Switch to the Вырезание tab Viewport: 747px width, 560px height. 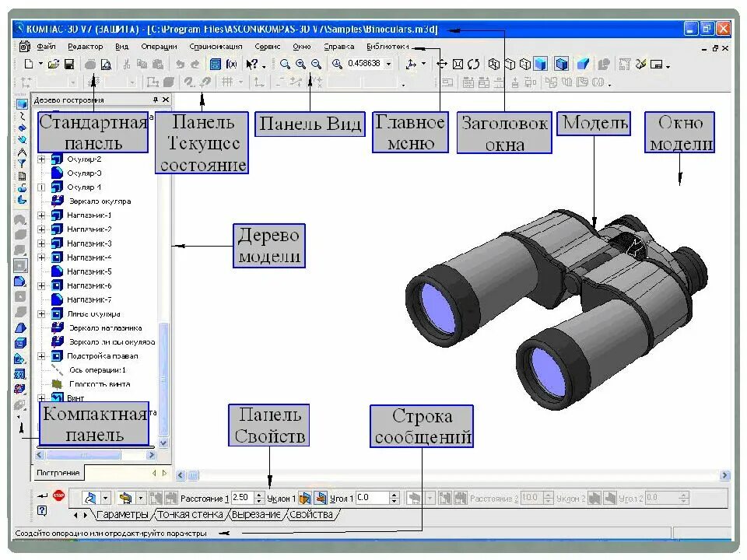point(256,515)
